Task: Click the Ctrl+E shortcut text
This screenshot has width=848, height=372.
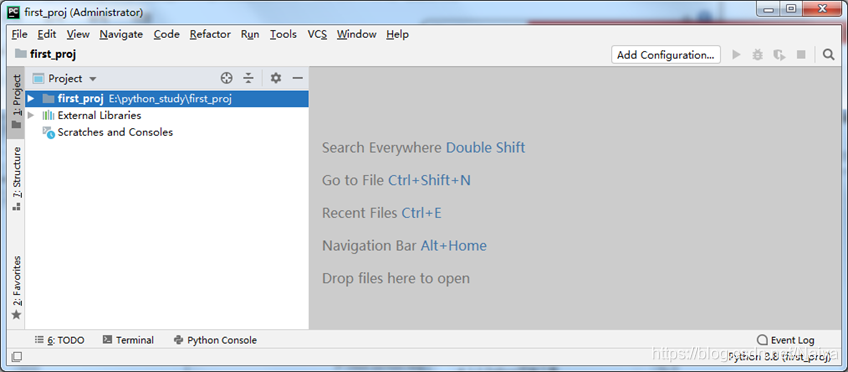Action: pyautogui.click(x=421, y=213)
